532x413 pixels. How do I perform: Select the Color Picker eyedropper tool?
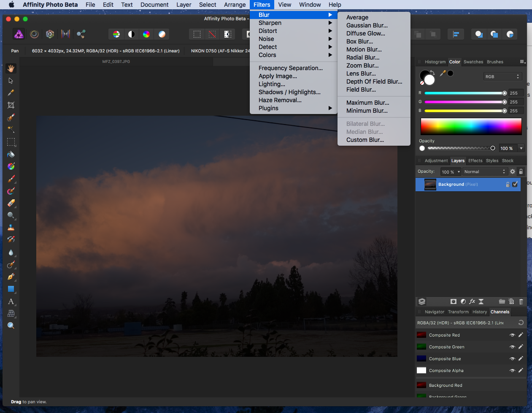coord(11,93)
